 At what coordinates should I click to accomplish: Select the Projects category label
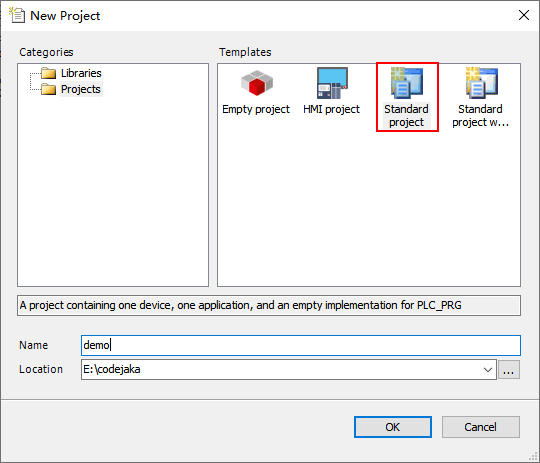coord(81,89)
